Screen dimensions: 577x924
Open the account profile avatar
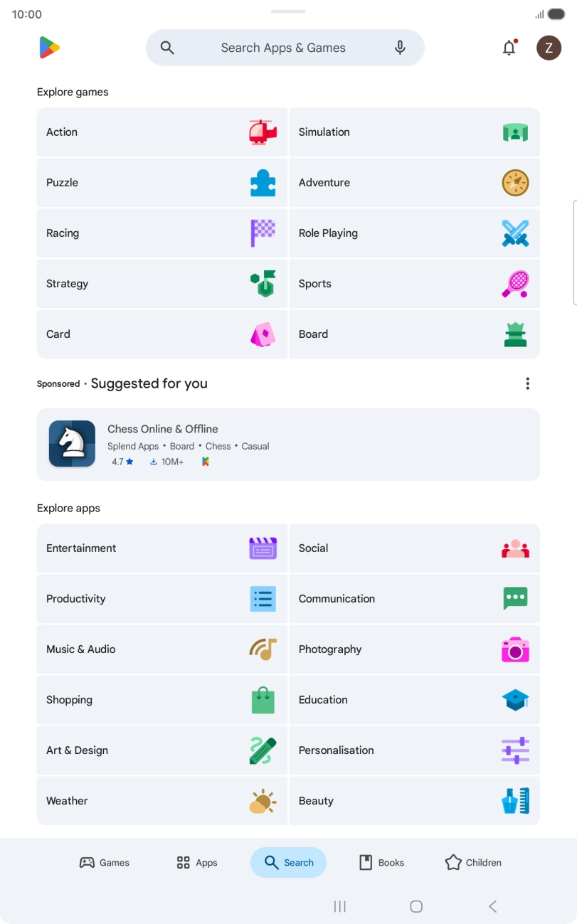[549, 48]
